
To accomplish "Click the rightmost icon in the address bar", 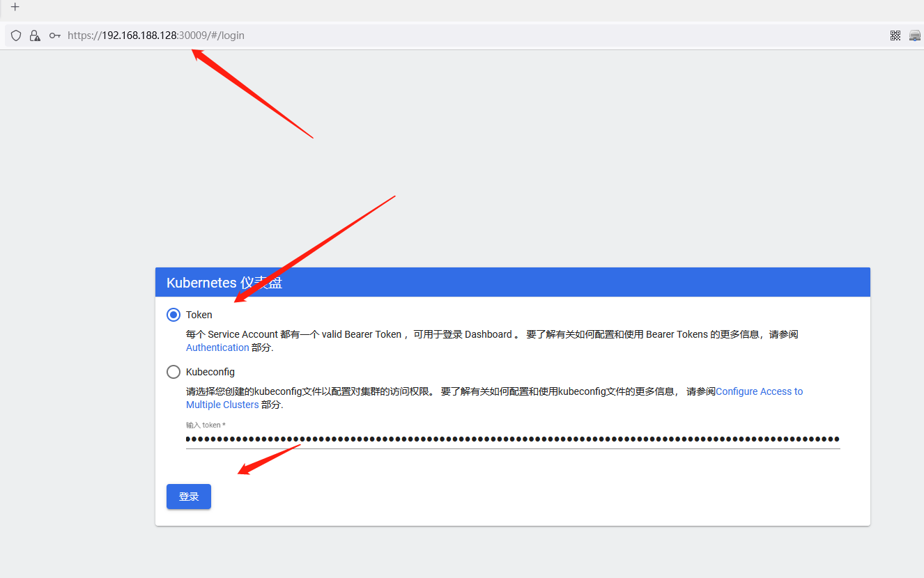I will pos(915,36).
